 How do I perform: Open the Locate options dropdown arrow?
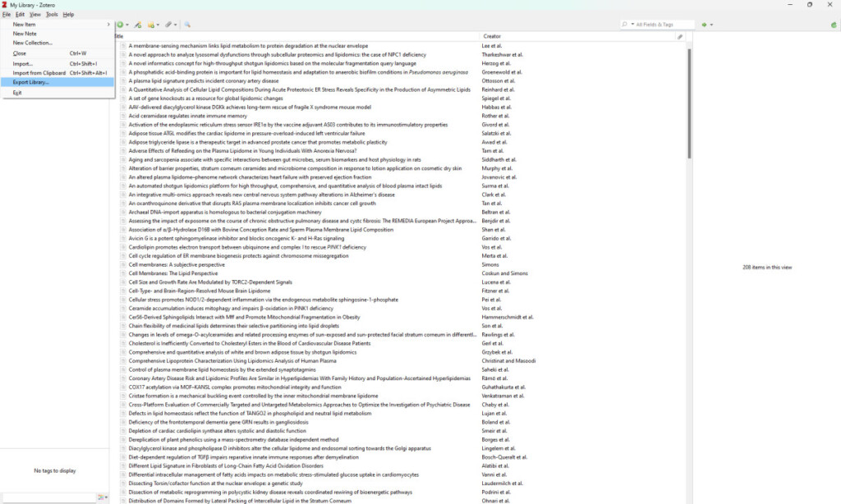pyautogui.click(x=712, y=25)
